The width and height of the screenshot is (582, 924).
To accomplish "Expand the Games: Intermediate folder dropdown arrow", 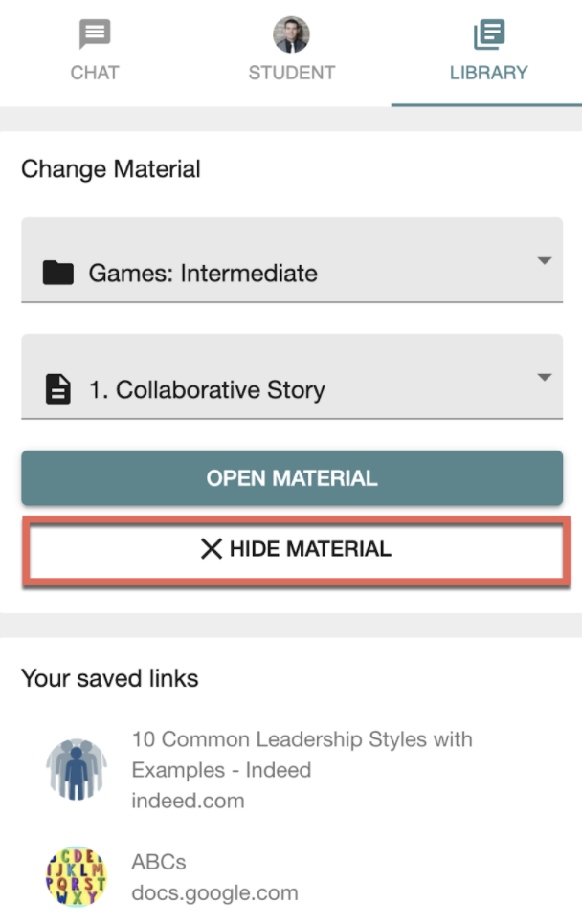I will pyautogui.click(x=545, y=260).
